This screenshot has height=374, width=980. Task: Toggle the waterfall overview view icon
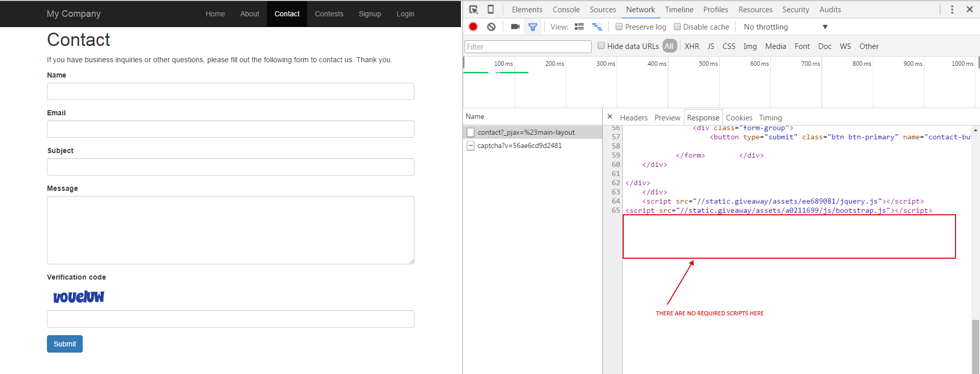tap(597, 27)
